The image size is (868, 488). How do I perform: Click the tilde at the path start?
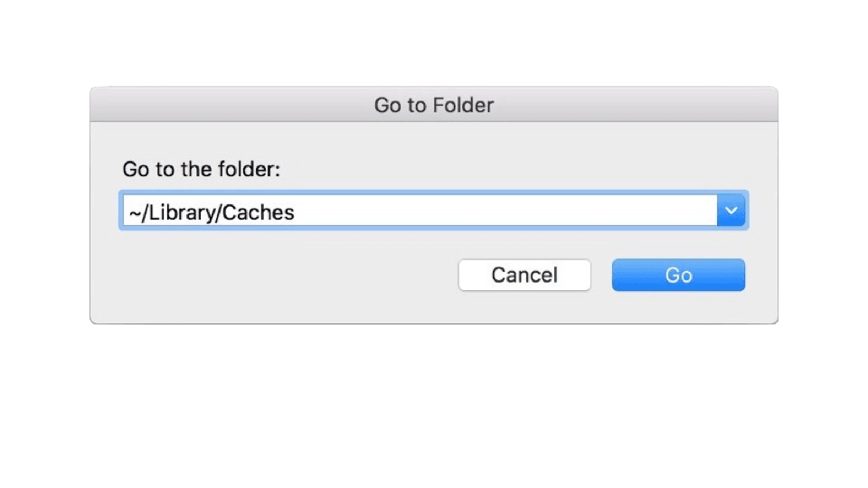pyautogui.click(x=132, y=213)
